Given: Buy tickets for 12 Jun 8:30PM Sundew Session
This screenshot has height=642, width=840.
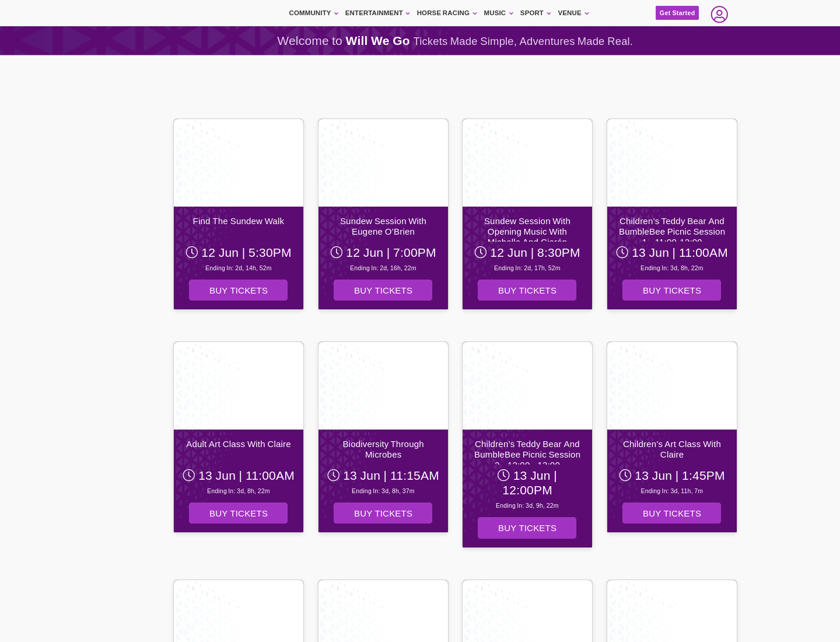Looking at the screenshot, I should click(527, 290).
